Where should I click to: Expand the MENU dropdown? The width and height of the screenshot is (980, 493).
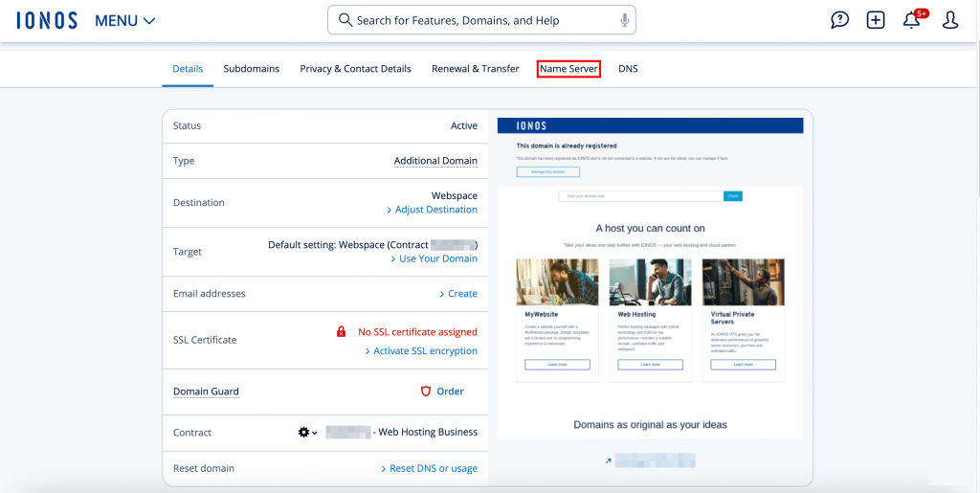124,20
